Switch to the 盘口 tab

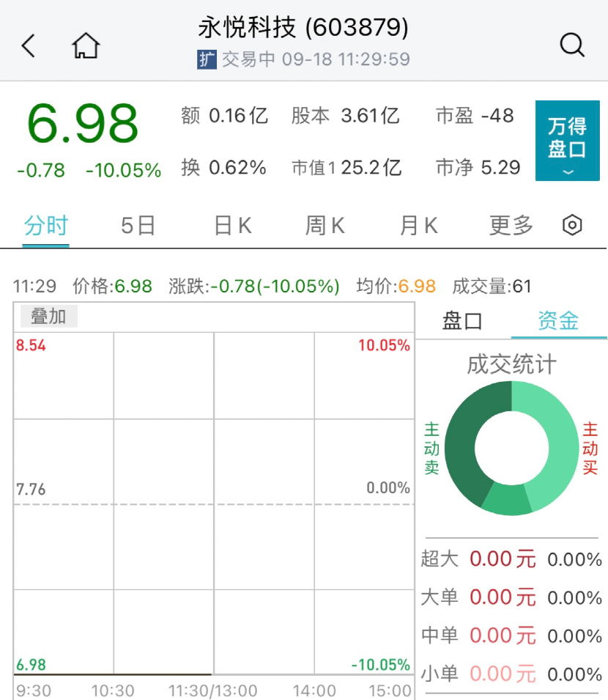point(462,321)
